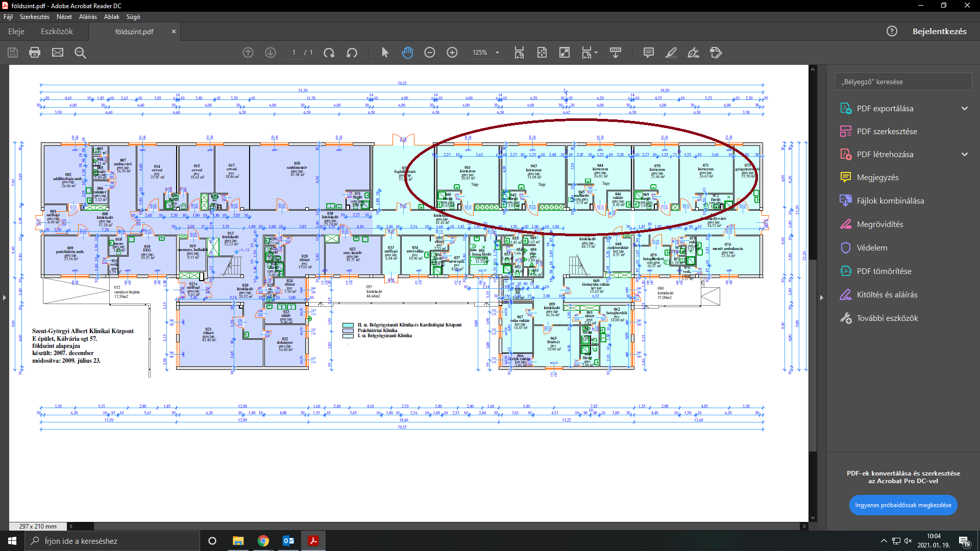The image size is (980, 551).
Task: Click the zoom in plus icon
Action: tap(452, 53)
